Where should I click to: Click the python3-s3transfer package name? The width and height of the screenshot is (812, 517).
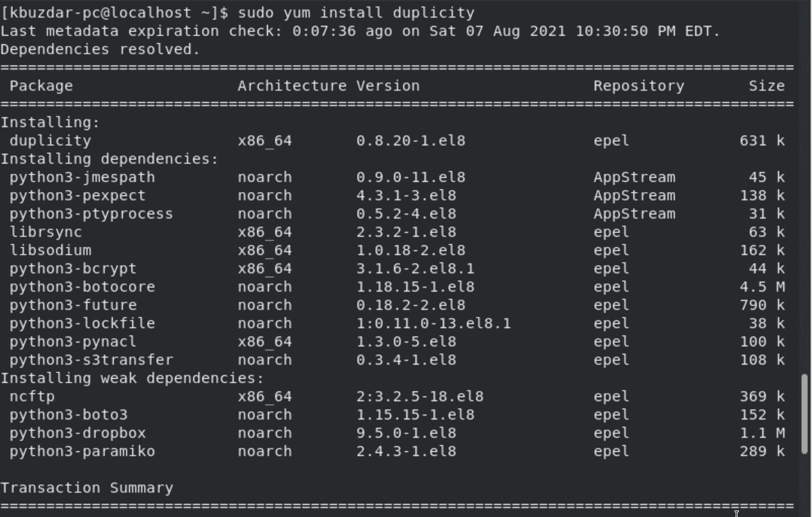coord(91,360)
